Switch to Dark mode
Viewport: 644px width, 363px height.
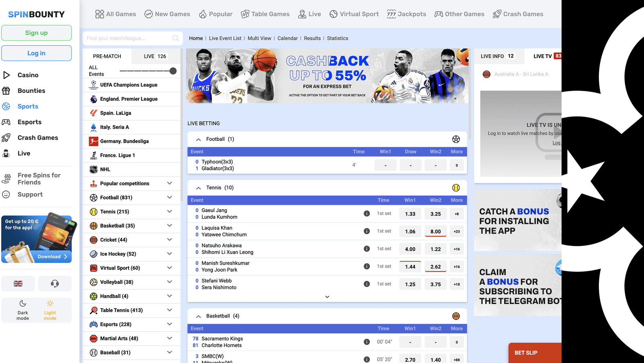[23, 310]
